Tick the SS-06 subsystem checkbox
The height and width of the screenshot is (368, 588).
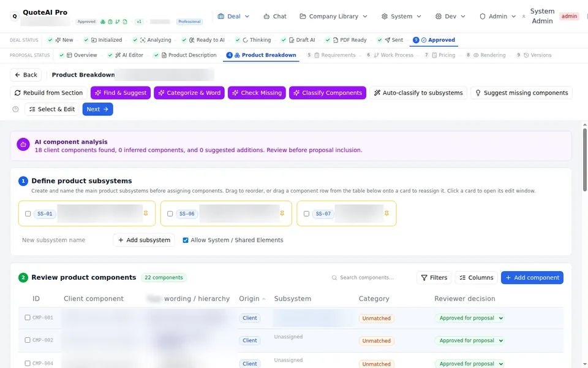point(170,213)
